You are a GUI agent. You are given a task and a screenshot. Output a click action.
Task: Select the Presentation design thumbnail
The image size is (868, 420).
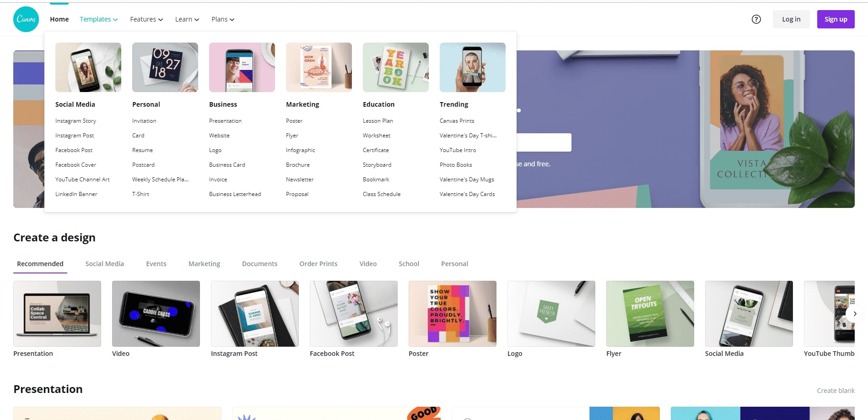(x=57, y=314)
